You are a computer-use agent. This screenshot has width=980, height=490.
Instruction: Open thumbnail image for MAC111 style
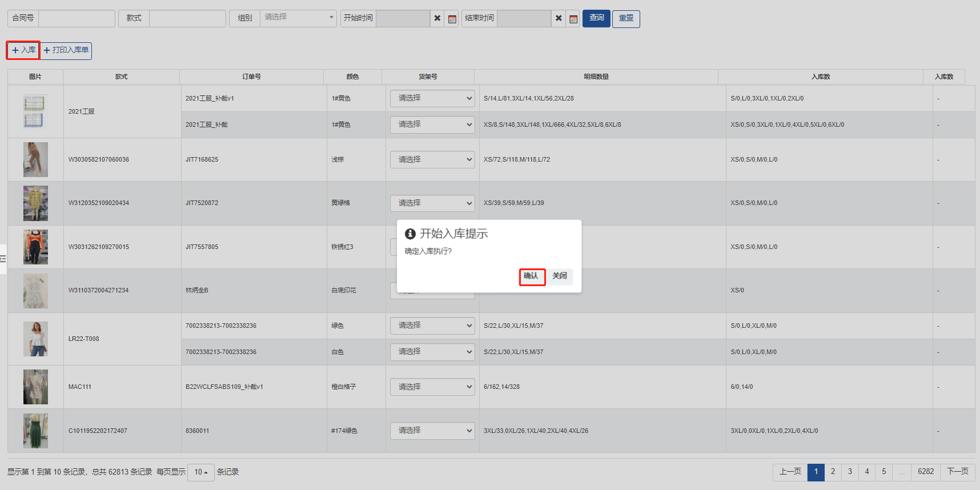pos(35,387)
